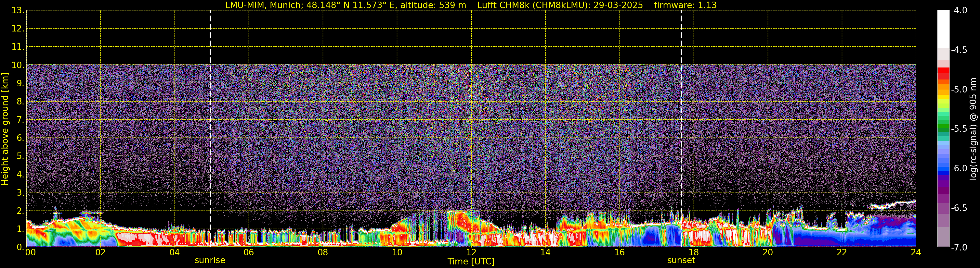Click height axis tick label '7.'
Viewport: 980px width, 268px height.
coord(20,120)
